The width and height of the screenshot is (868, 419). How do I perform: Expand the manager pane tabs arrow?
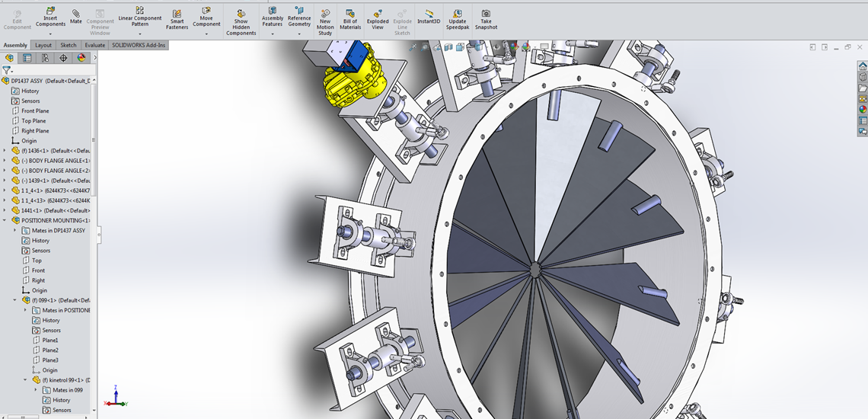pos(94,58)
